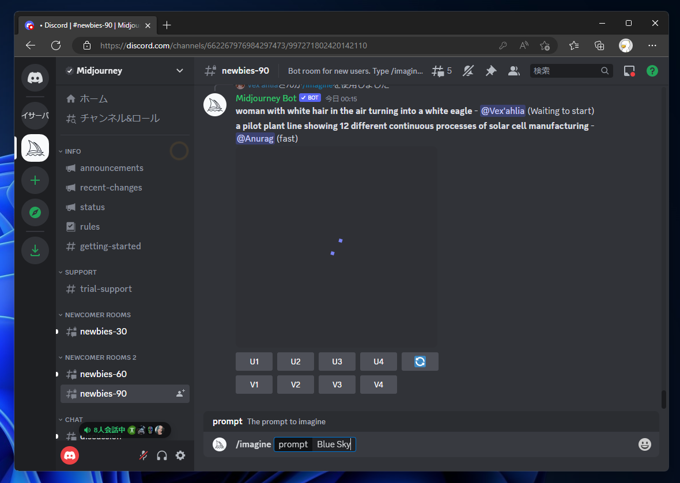The height and width of the screenshot is (483, 680).
Task: Collapse the CHAT category
Action: [71, 420]
